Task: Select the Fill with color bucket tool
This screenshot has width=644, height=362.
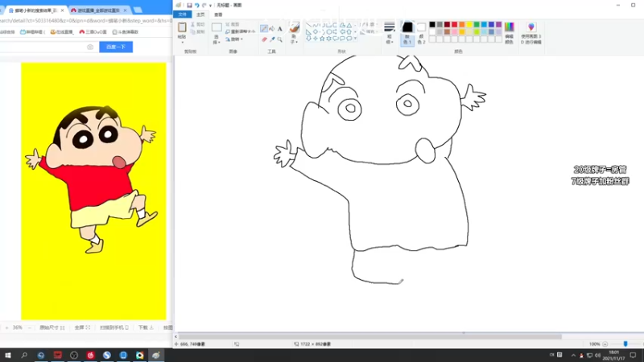Action: tap(272, 29)
